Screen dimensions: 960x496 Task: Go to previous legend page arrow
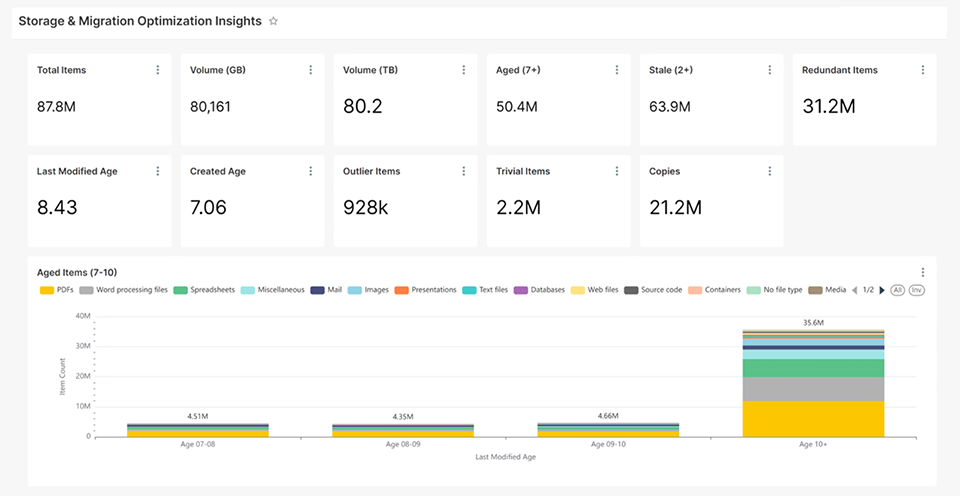(x=854, y=290)
